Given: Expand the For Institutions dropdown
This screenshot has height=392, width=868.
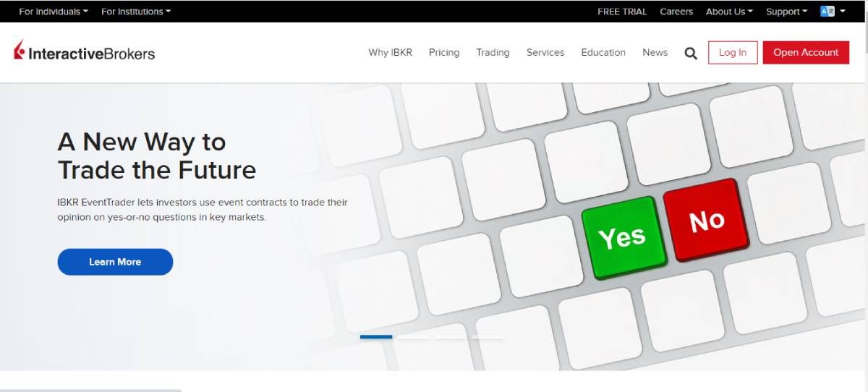Looking at the screenshot, I should (x=136, y=12).
